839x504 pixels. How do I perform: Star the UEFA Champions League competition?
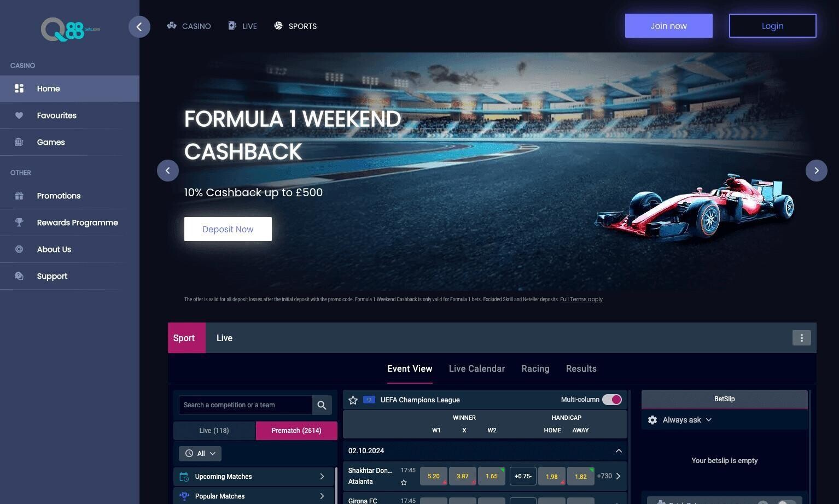pos(353,400)
